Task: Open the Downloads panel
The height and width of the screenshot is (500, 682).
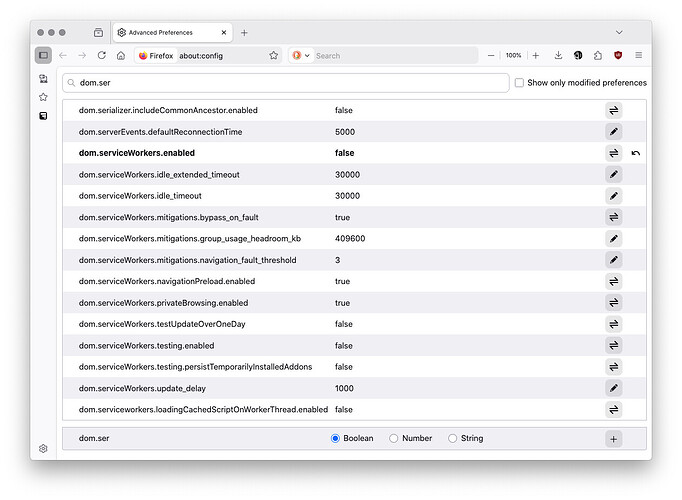Action: coord(558,55)
